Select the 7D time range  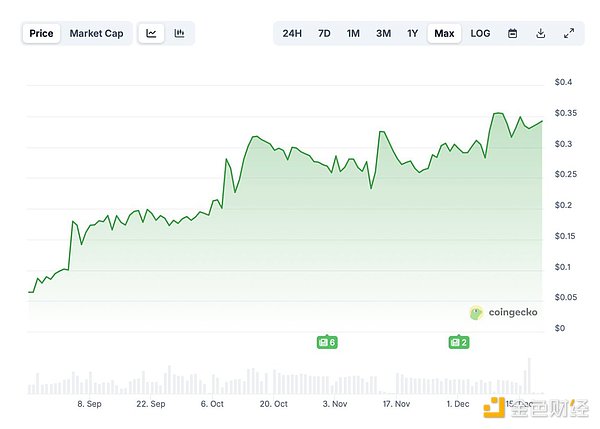click(324, 33)
